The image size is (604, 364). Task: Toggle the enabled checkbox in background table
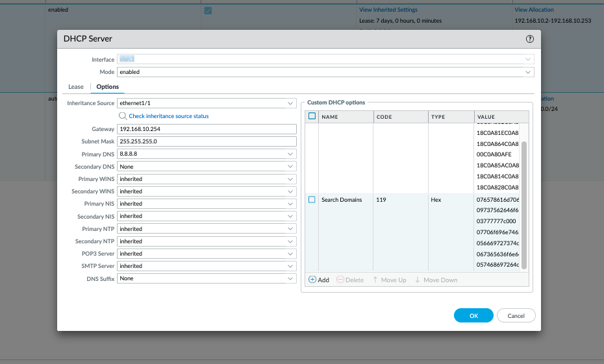[208, 10]
